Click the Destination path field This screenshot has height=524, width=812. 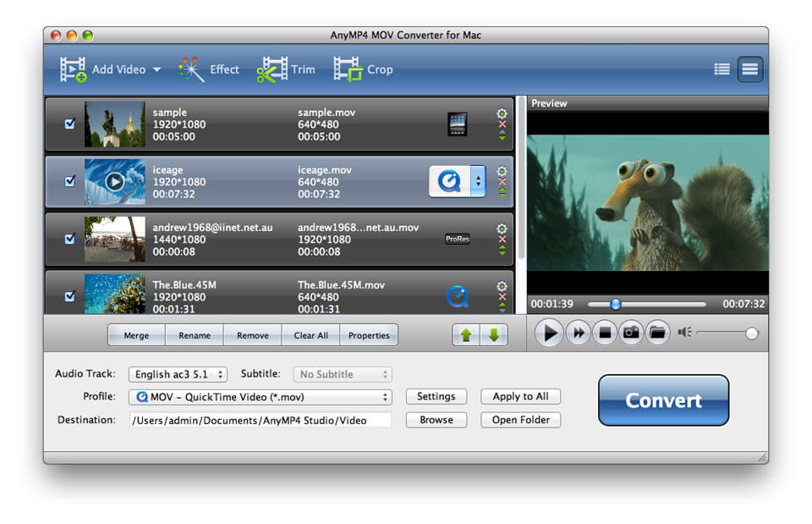[261, 420]
